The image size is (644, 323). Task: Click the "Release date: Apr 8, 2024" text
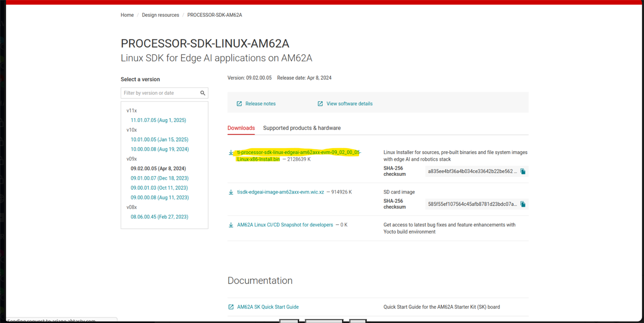(304, 78)
